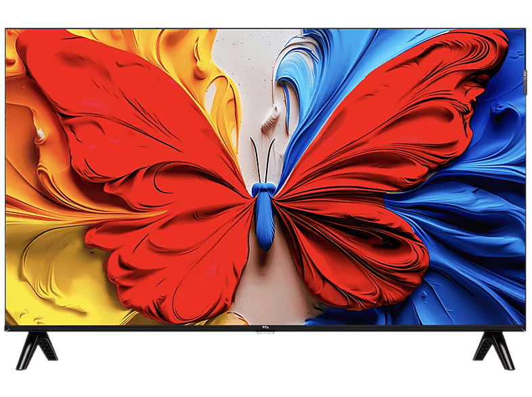Click the TCL logo on the bottom bezel
The height and width of the screenshot is (397, 532).
266,327
